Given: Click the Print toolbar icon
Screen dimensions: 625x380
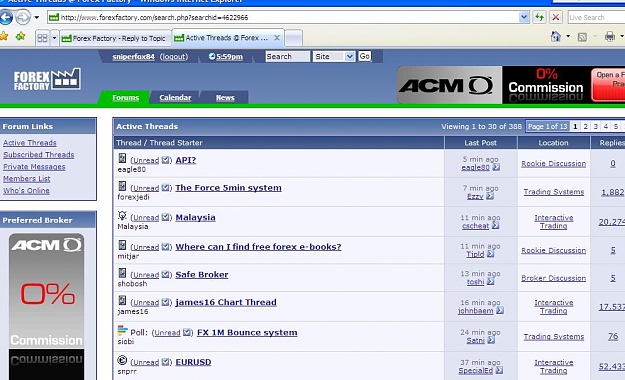Looking at the screenshot, I should [609, 37].
